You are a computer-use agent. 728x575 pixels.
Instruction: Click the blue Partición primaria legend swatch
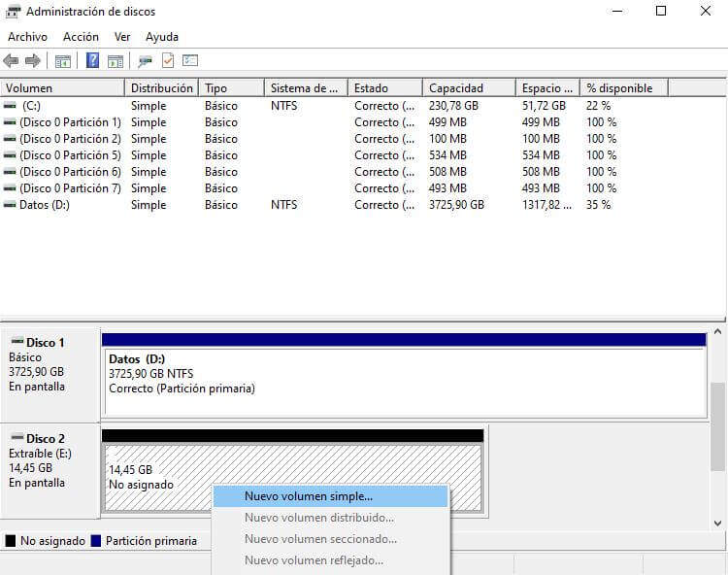(x=96, y=541)
